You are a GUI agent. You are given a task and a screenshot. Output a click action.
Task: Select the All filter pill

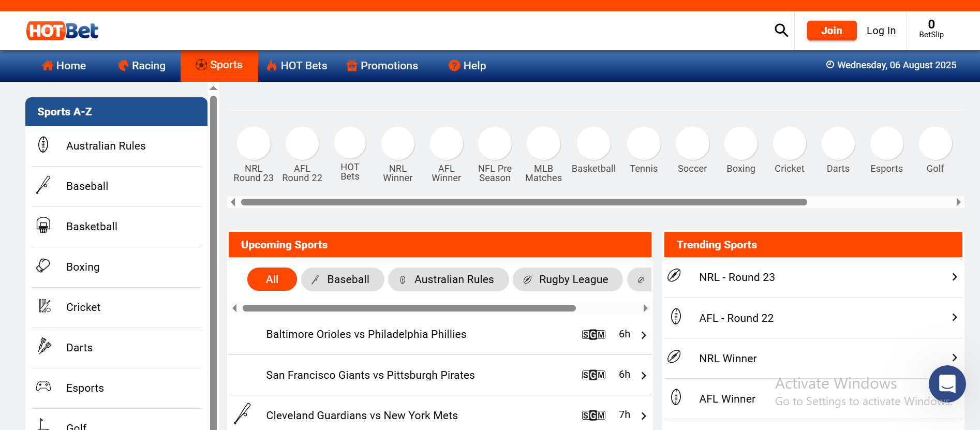(272, 279)
